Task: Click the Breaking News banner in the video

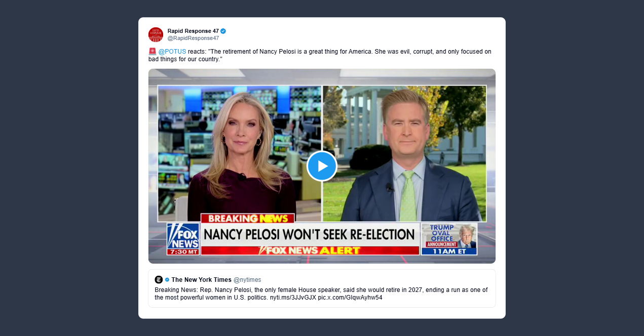Action: tap(248, 219)
